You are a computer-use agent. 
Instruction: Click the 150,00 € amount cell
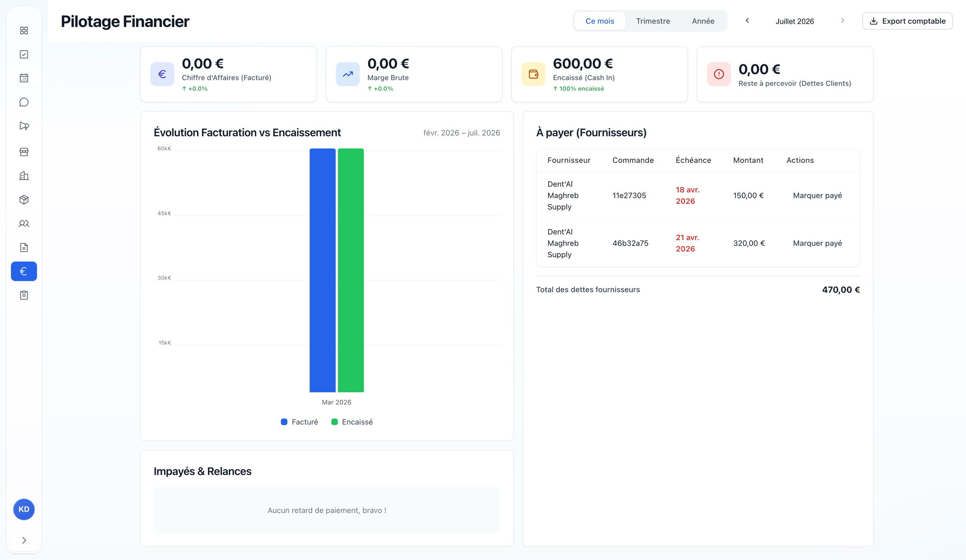click(x=748, y=196)
